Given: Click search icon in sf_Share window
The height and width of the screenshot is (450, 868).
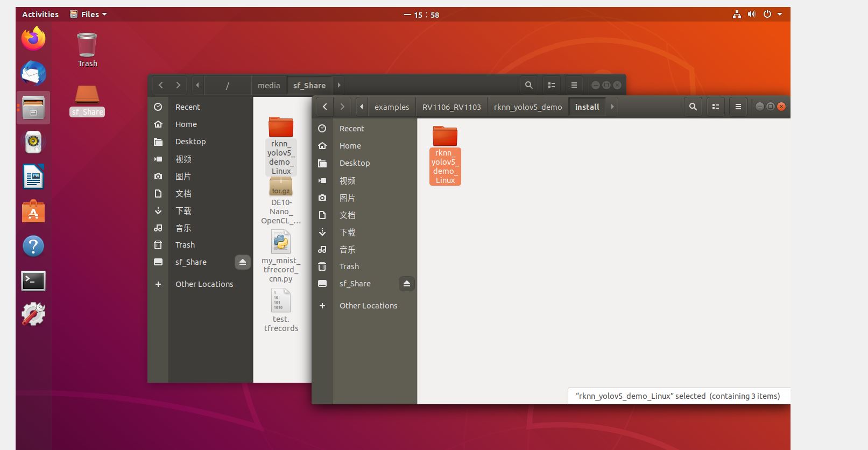Looking at the screenshot, I should 529,85.
